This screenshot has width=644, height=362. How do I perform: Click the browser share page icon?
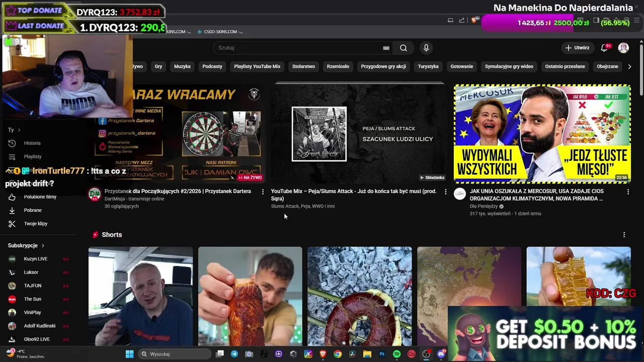click(x=462, y=20)
